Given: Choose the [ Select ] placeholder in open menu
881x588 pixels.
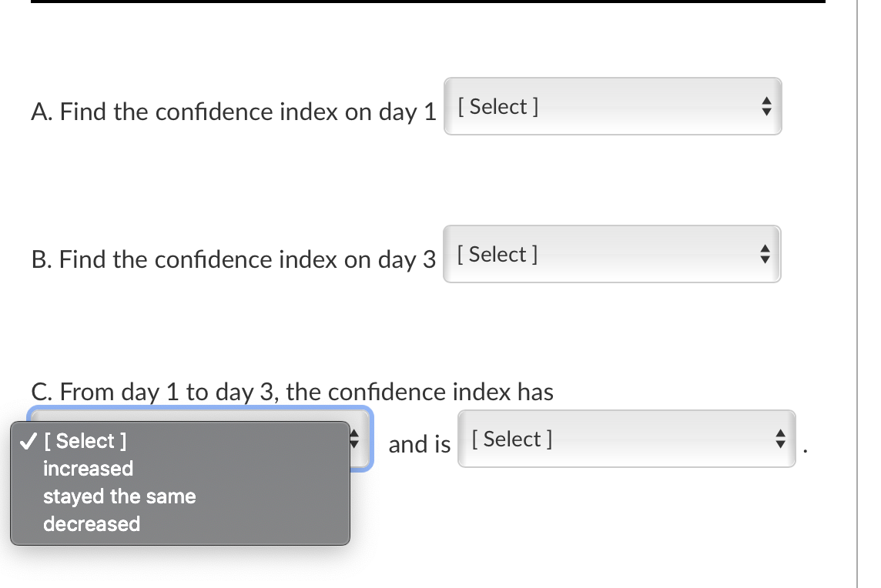Looking at the screenshot, I should (85, 441).
